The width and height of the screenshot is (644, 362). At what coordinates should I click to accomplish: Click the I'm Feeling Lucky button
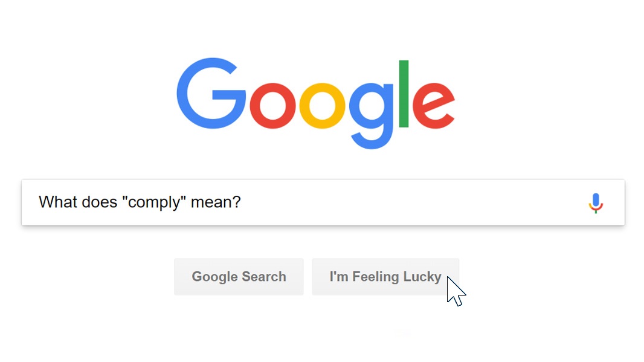click(385, 277)
